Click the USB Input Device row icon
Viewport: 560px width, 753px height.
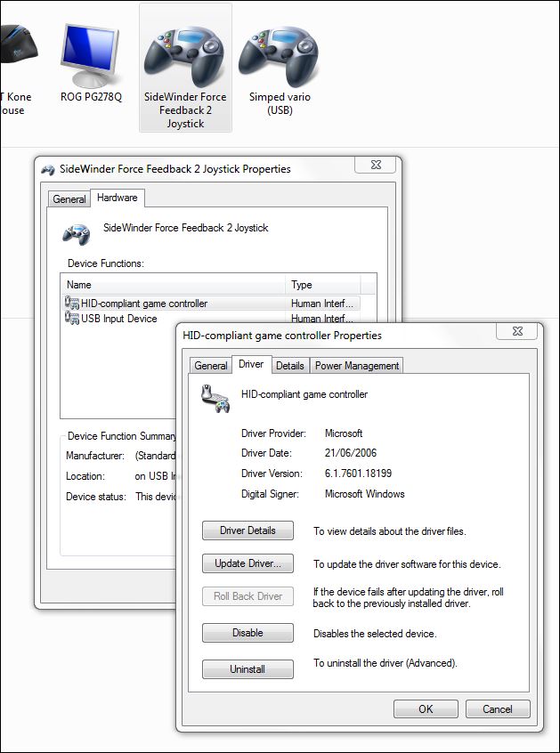(x=72, y=318)
